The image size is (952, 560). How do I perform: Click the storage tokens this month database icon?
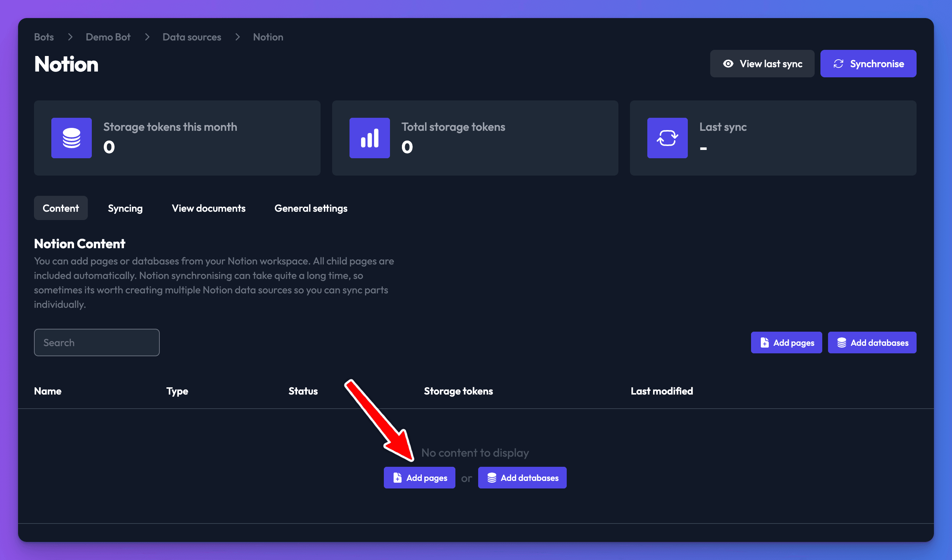tap(72, 138)
